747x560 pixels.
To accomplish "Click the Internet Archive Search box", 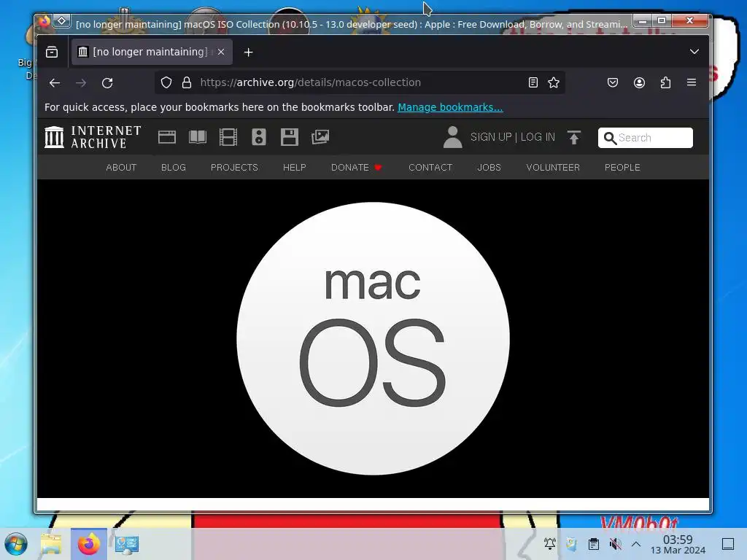I will tap(646, 138).
